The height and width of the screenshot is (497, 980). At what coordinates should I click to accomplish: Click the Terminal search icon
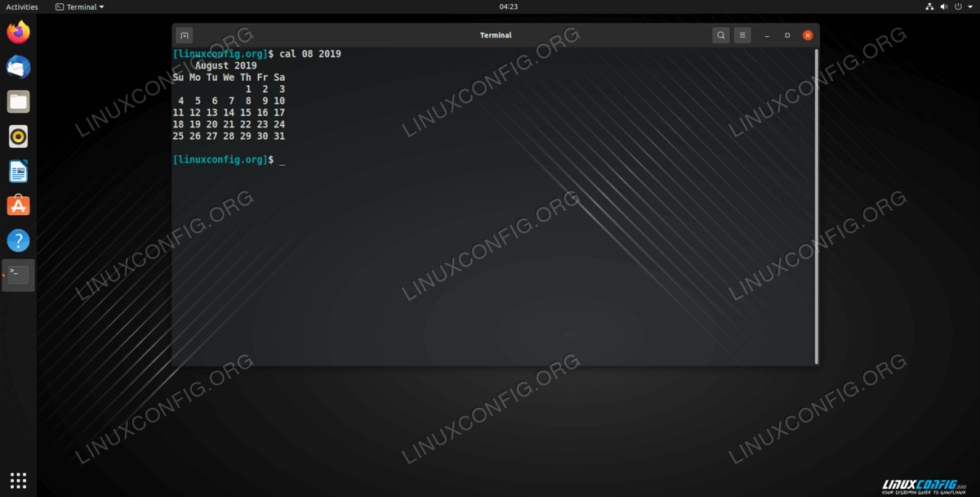click(720, 35)
